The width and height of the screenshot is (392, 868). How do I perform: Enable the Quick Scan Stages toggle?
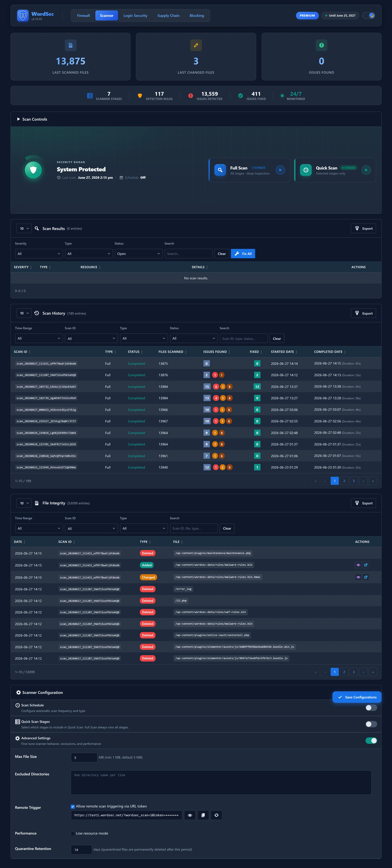[371, 724]
